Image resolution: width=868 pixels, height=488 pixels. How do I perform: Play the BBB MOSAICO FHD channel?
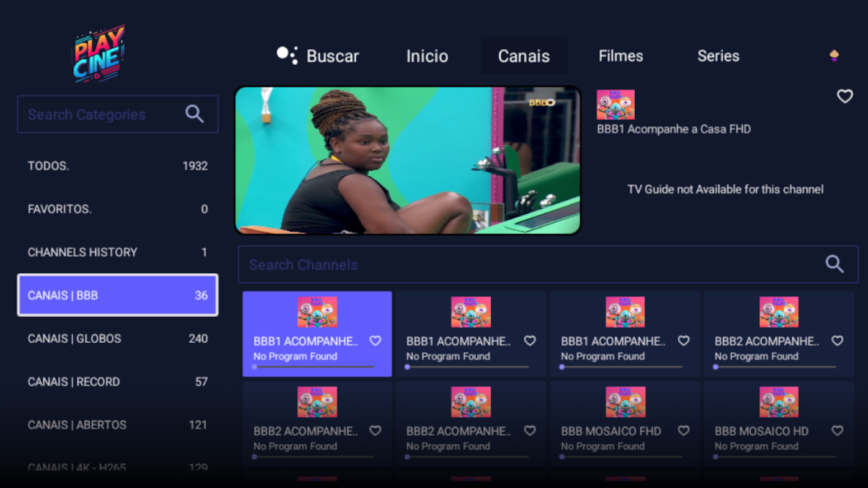pos(625,424)
